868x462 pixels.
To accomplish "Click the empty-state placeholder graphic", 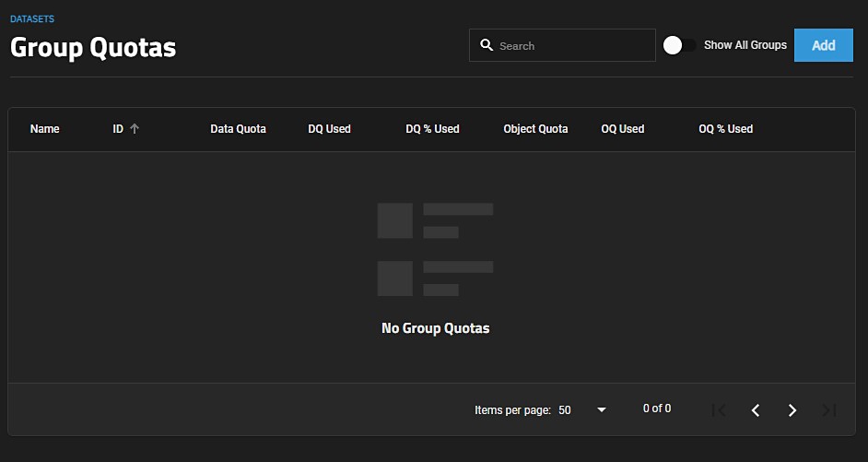I will [x=435, y=250].
